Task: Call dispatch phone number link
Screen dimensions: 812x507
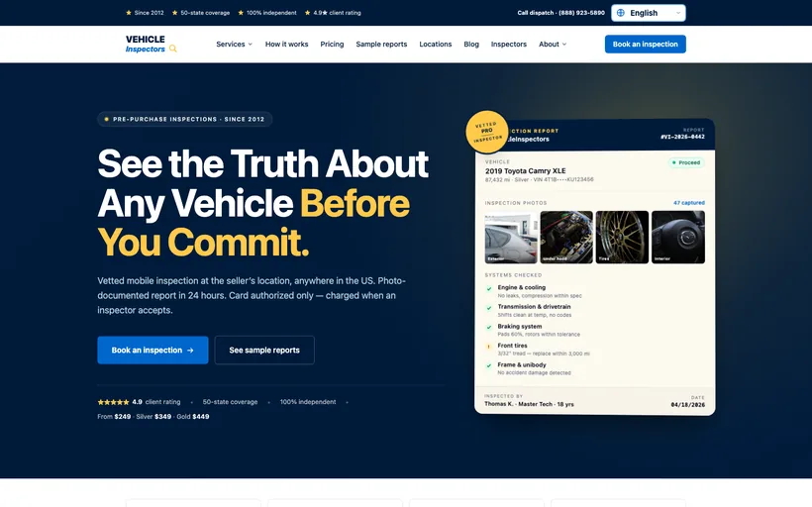Action: click(x=560, y=13)
